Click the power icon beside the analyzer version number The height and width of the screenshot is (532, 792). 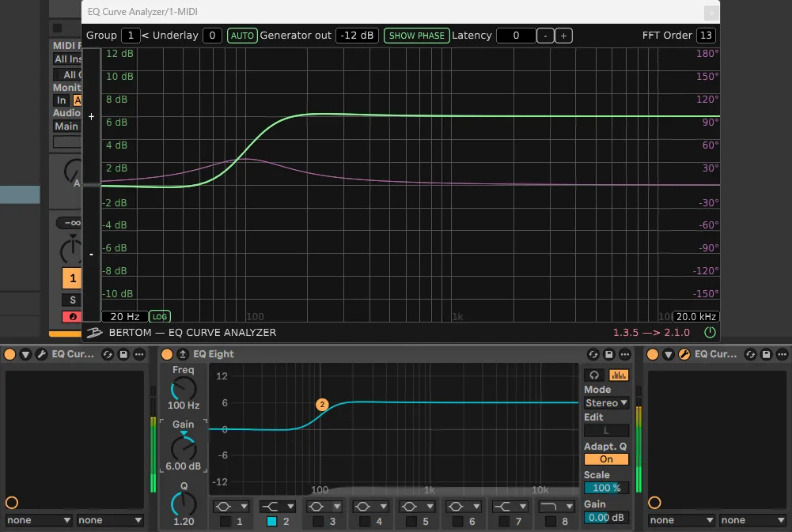tap(710, 332)
